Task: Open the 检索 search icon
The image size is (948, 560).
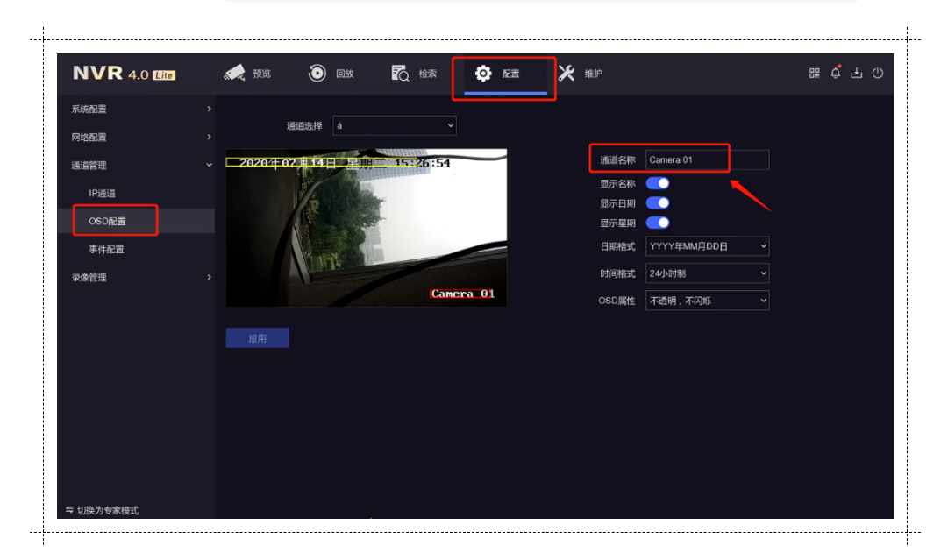Action: pyautogui.click(x=400, y=73)
